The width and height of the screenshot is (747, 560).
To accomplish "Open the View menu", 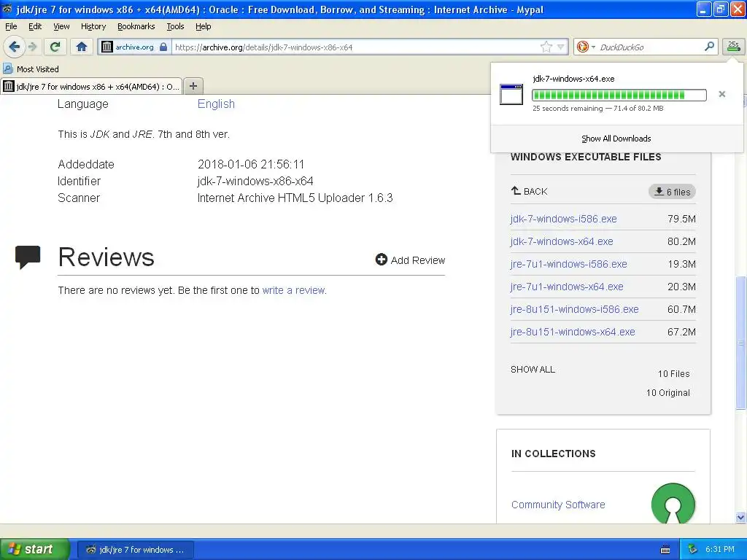I will click(x=61, y=26).
